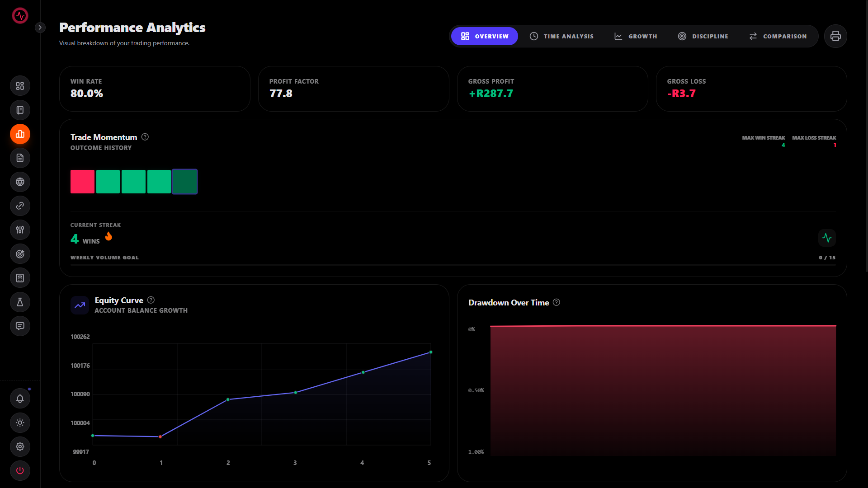This screenshot has height=488, width=868.
Task: Click the green pulse activity button
Action: 826,238
